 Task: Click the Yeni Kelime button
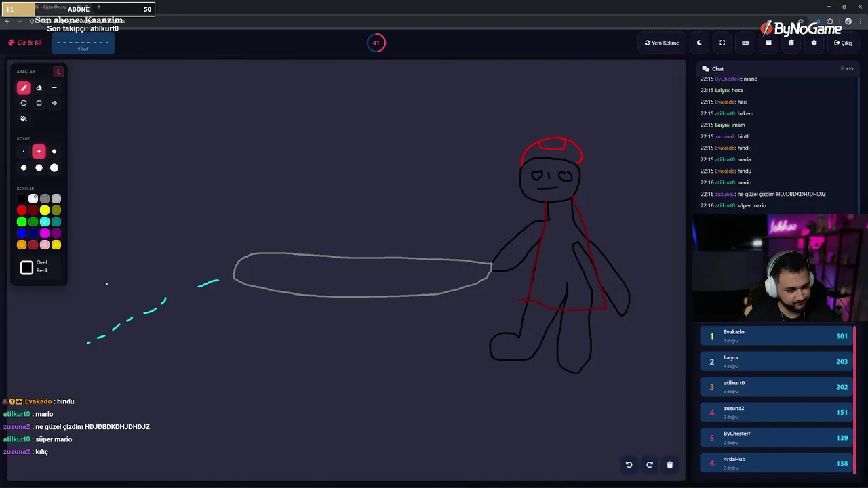(662, 43)
